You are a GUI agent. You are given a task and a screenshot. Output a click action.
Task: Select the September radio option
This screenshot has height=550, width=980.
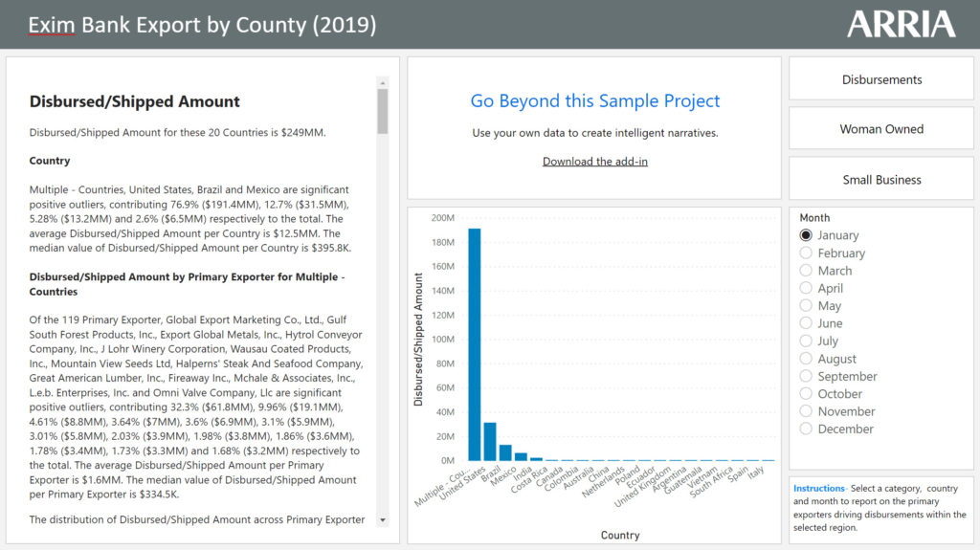pos(806,376)
